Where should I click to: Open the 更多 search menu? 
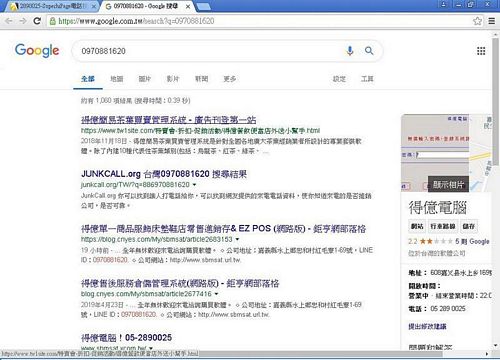pyautogui.click(x=230, y=79)
